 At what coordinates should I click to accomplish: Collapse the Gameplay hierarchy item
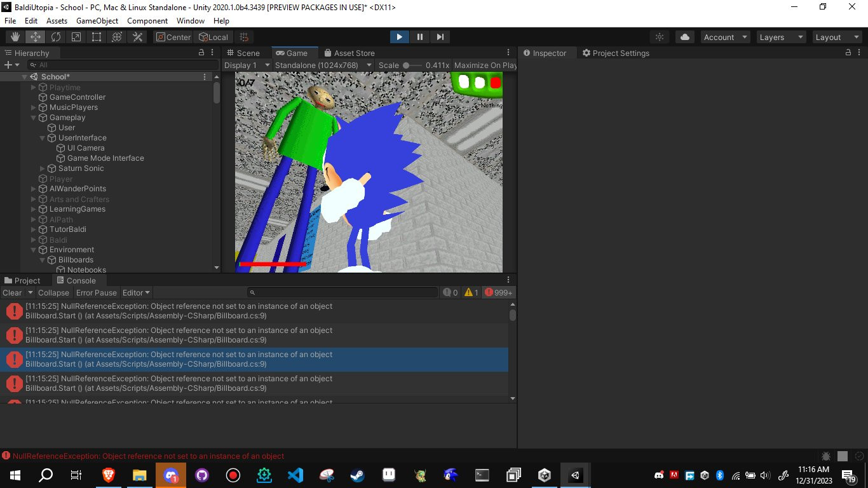(x=33, y=118)
